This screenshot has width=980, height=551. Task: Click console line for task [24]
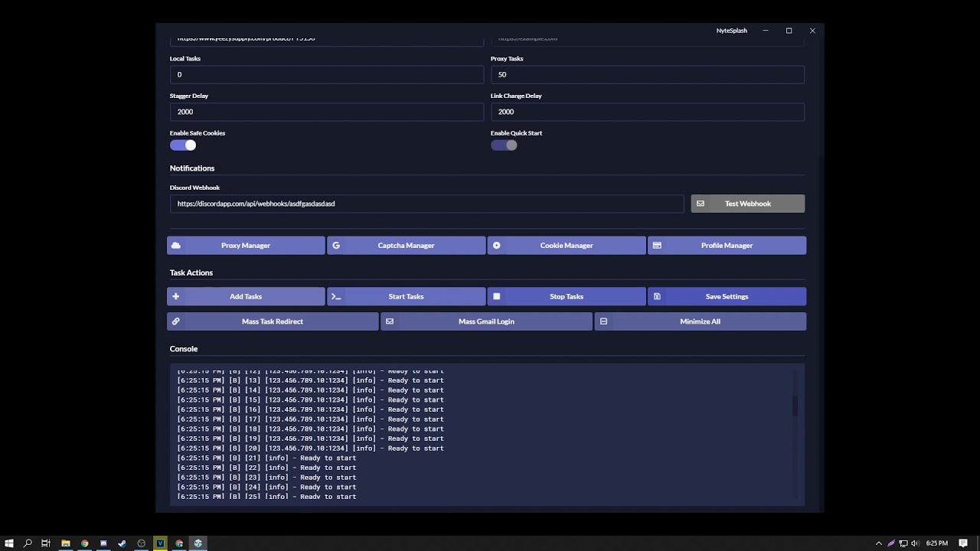(x=266, y=487)
